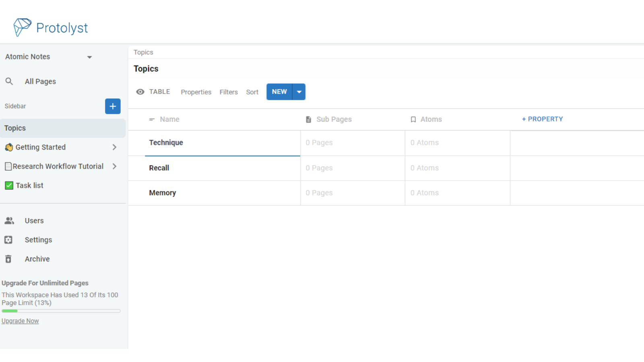Open the NEW button dropdown arrow
644x362 pixels.
point(299,92)
